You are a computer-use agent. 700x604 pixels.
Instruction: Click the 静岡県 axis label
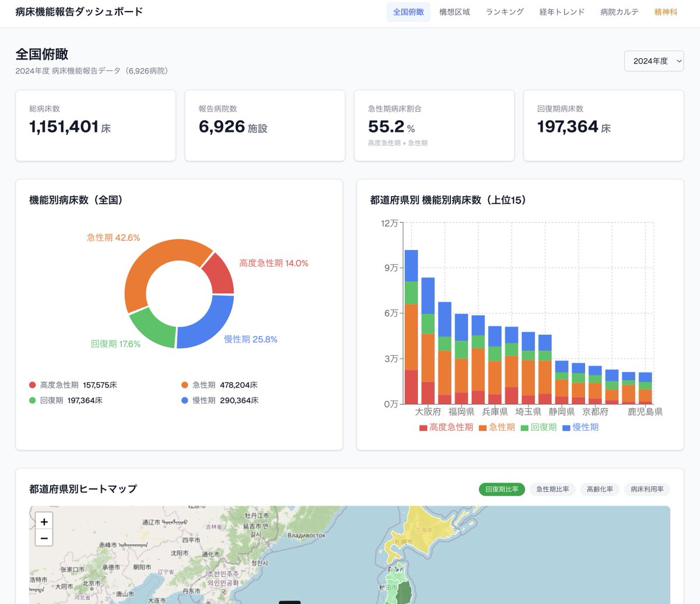[562, 412]
